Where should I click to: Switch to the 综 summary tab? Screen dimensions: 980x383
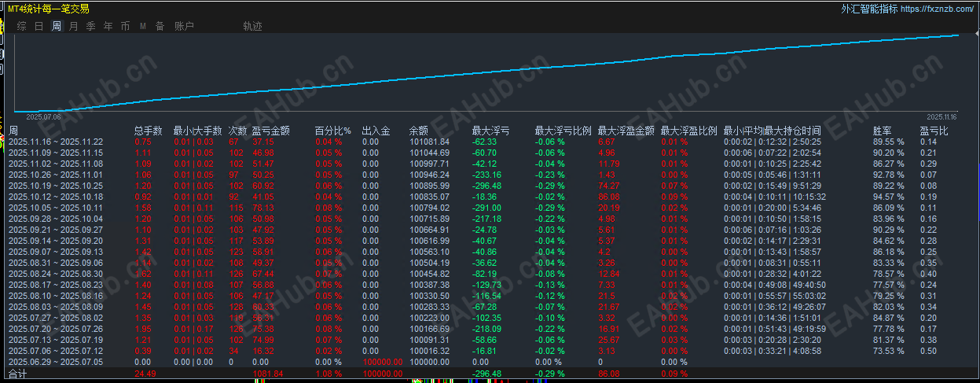[x=22, y=26]
